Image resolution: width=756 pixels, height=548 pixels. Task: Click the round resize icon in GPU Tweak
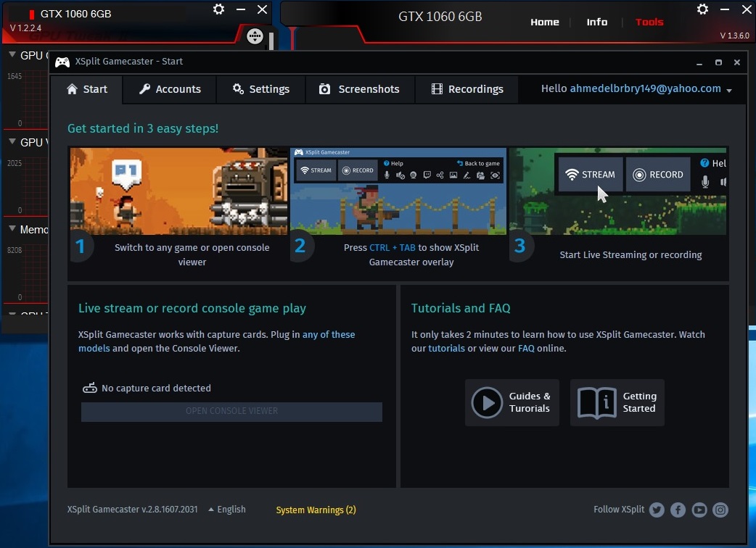pos(255,36)
